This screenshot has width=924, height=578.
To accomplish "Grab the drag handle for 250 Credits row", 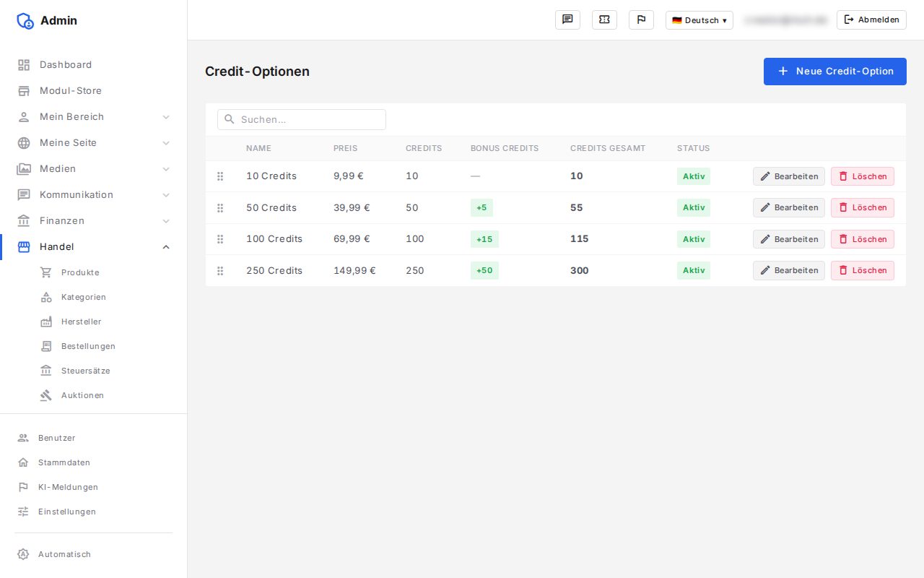I will (x=220, y=271).
